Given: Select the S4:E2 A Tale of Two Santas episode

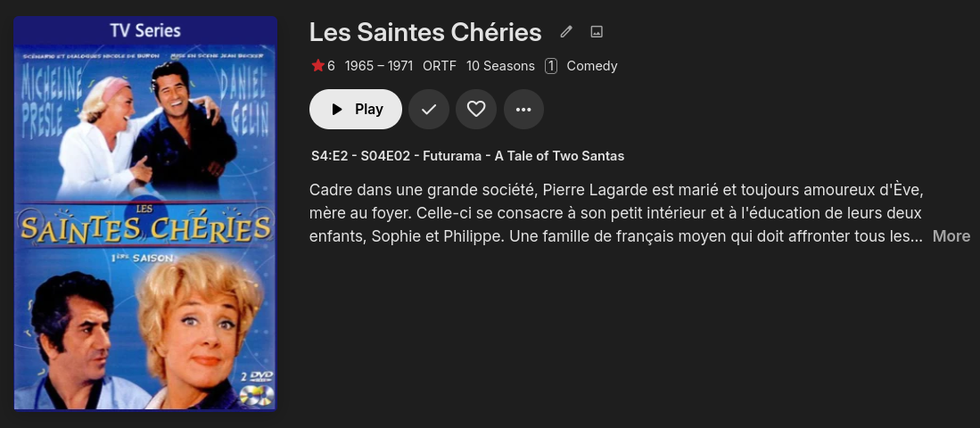Looking at the screenshot, I should 467,156.
